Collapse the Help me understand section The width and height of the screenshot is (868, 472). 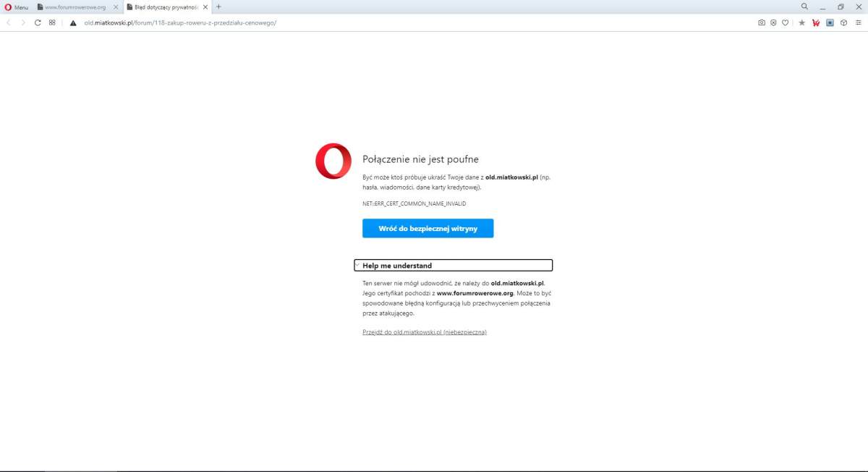(x=454, y=266)
